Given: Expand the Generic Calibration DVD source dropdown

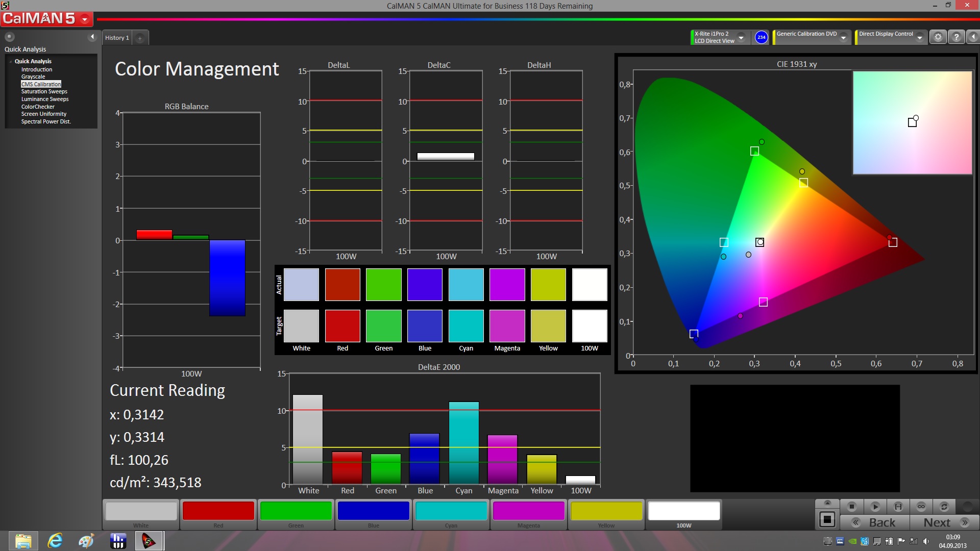Looking at the screenshot, I should click(844, 38).
